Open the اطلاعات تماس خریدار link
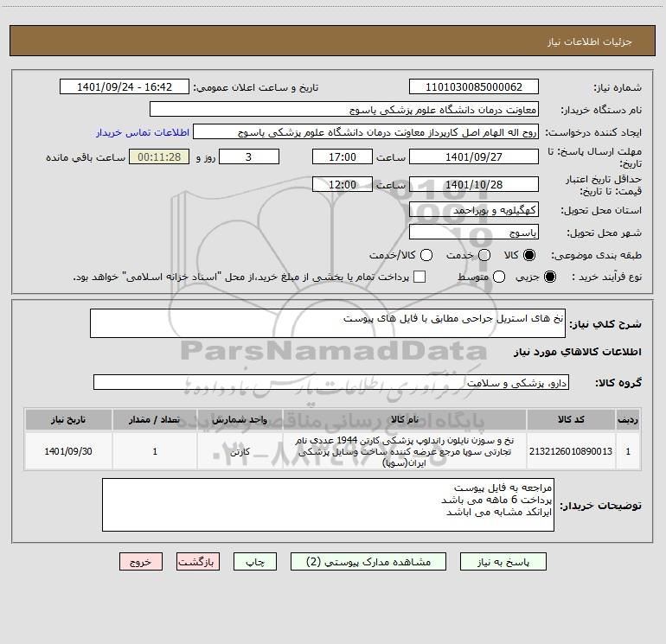Image resolution: width=666 pixels, height=644 pixels. click(x=143, y=132)
